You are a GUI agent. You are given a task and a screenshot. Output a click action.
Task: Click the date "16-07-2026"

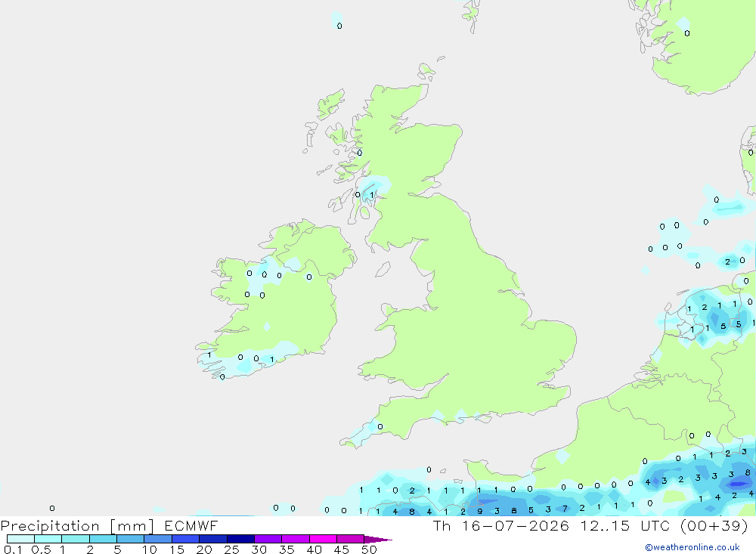(x=516, y=525)
